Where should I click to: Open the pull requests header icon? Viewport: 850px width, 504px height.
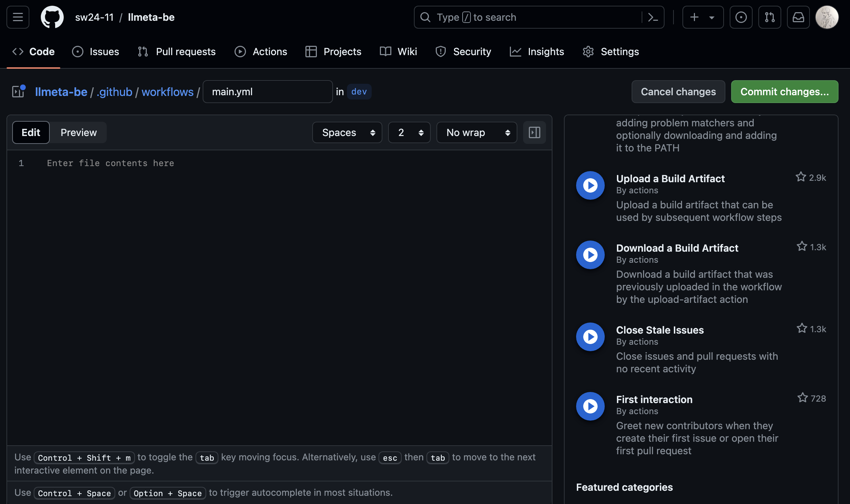769,17
